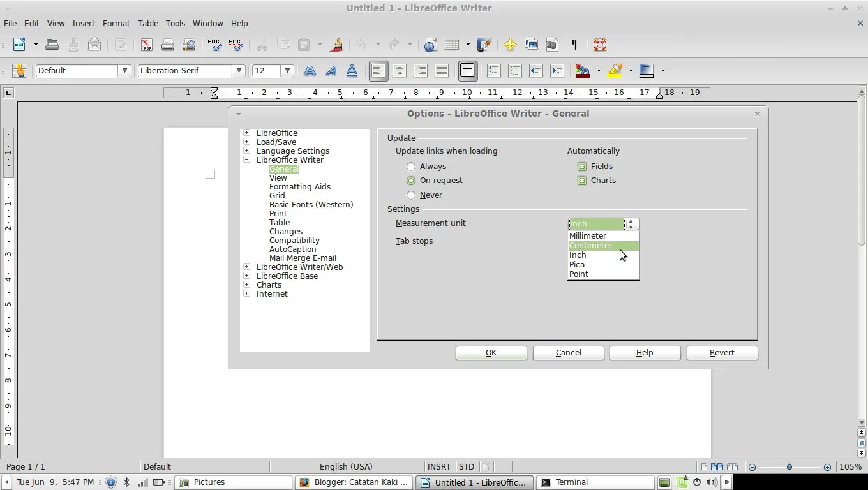Screen dimensions: 868x490
Task: Apply Underline with underlined A icon
Action: pos(352,71)
